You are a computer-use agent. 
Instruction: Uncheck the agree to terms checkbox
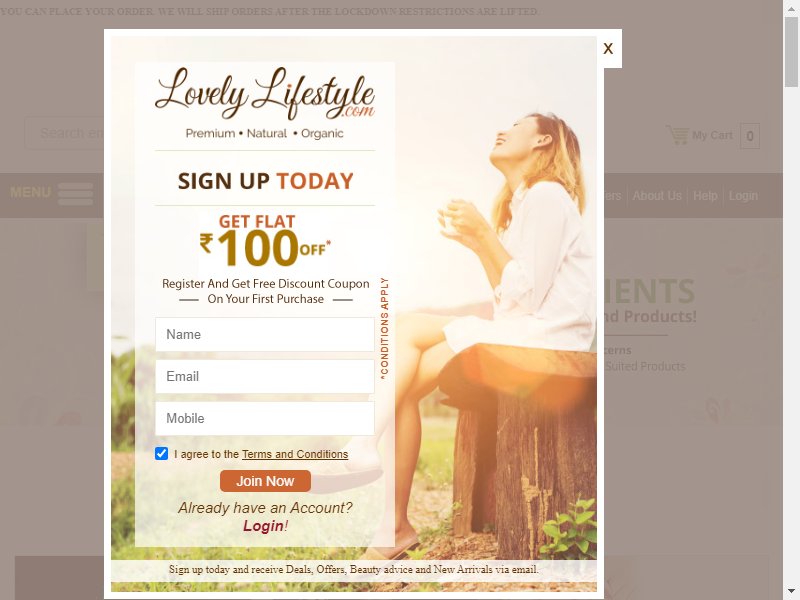[161, 453]
